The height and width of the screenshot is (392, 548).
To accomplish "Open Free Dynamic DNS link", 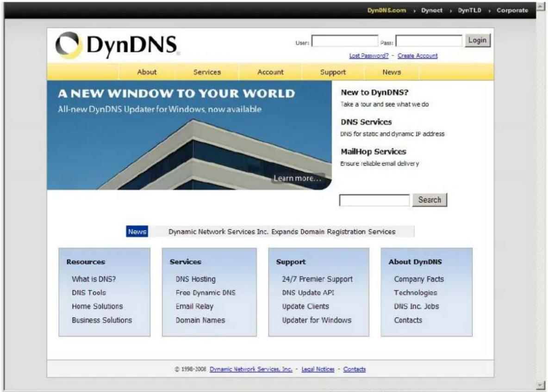I will click(x=205, y=293).
